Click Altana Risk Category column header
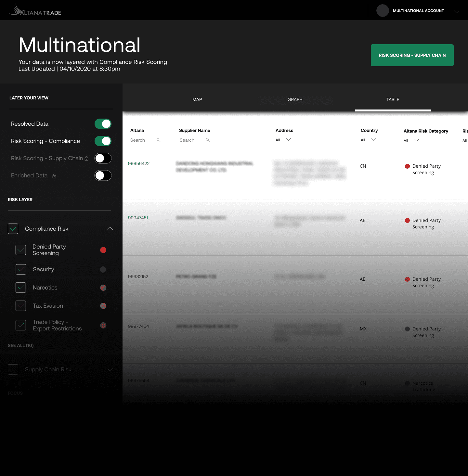This screenshot has width=468, height=476. pyautogui.click(x=426, y=131)
